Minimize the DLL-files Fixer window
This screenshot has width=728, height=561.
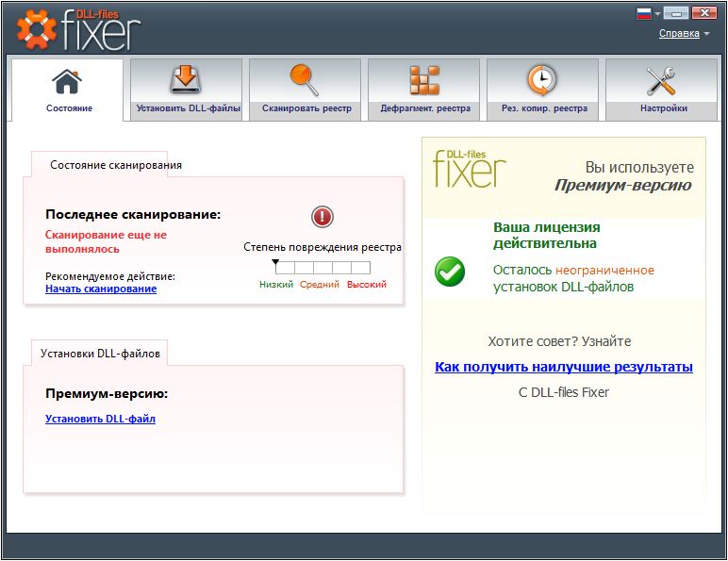(x=676, y=13)
